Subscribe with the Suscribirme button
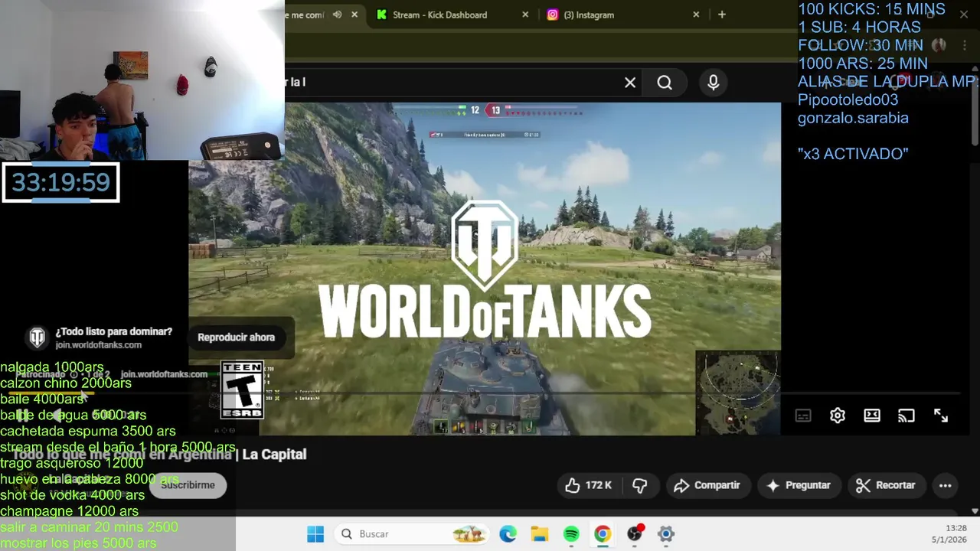Image resolution: width=980 pixels, height=551 pixels. click(x=188, y=485)
